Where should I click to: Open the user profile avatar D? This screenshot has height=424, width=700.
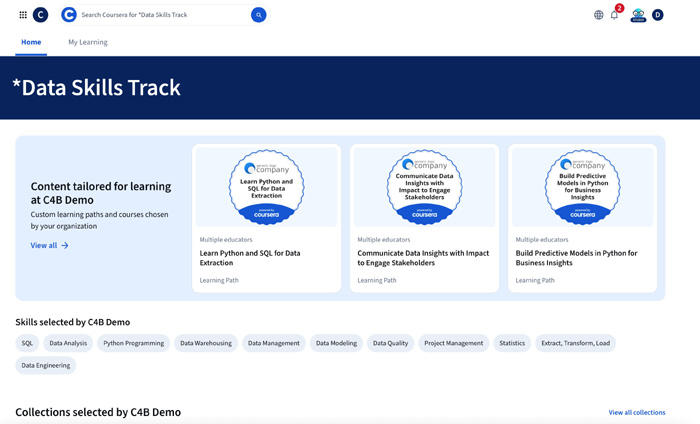click(x=657, y=15)
